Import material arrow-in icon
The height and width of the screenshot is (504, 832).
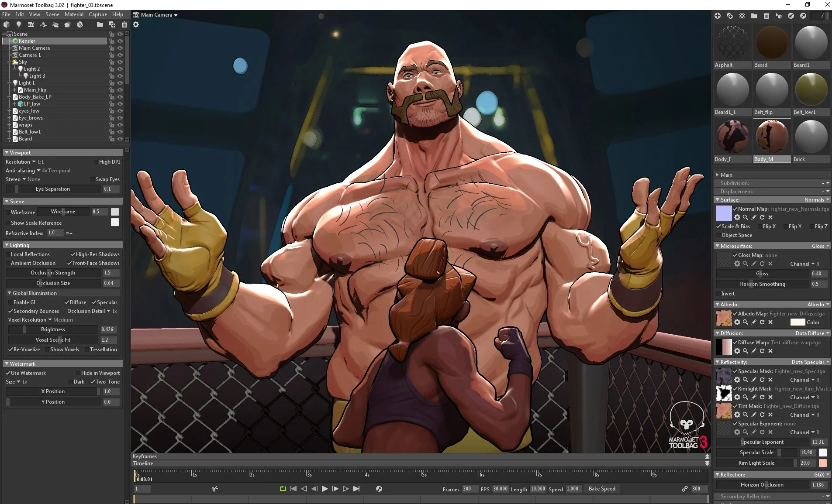[x=791, y=16]
